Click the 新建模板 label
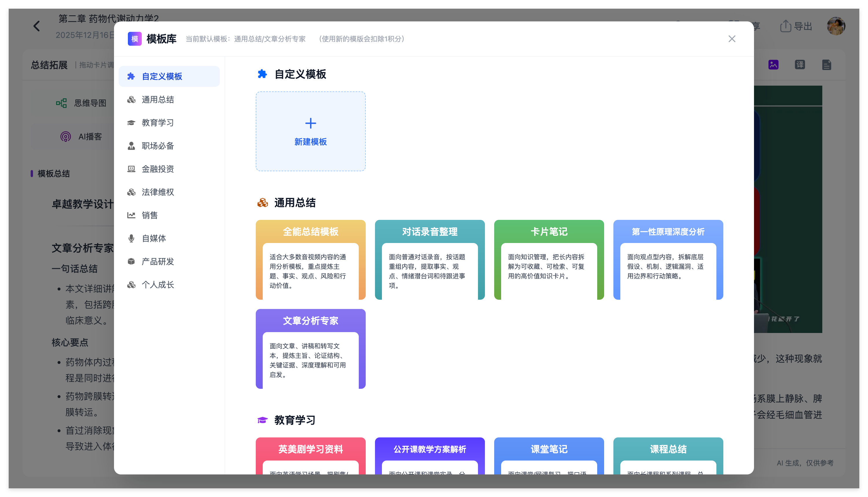Viewport: 868px width, 497px height. tap(310, 142)
